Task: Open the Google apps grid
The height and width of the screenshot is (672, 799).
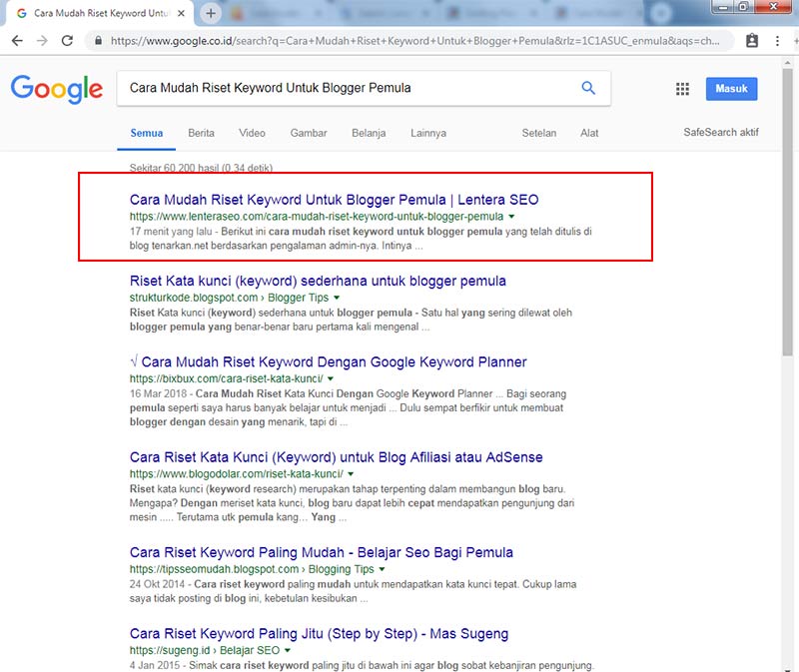Action: point(682,89)
